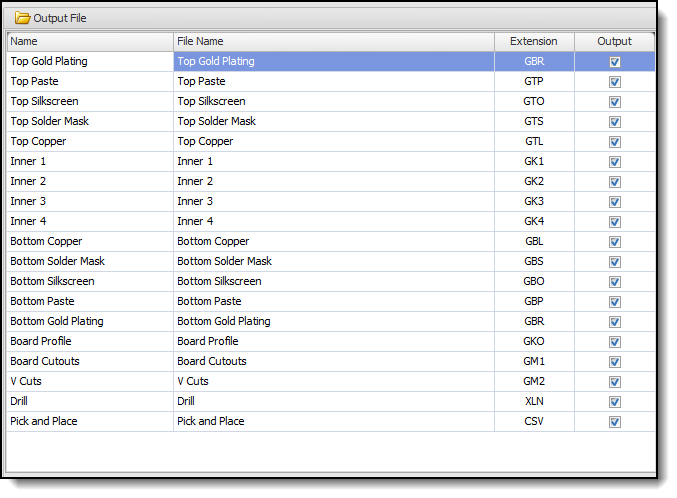Click the GTP extension cell
Screen dimensions: 677x498
(x=534, y=81)
